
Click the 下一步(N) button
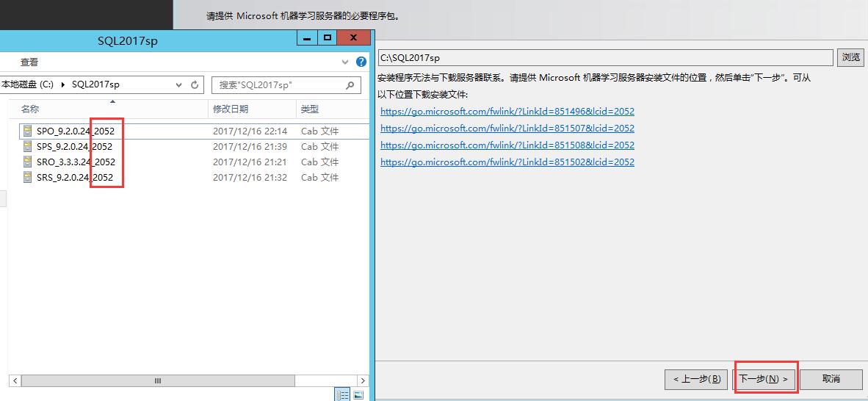point(764,379)
